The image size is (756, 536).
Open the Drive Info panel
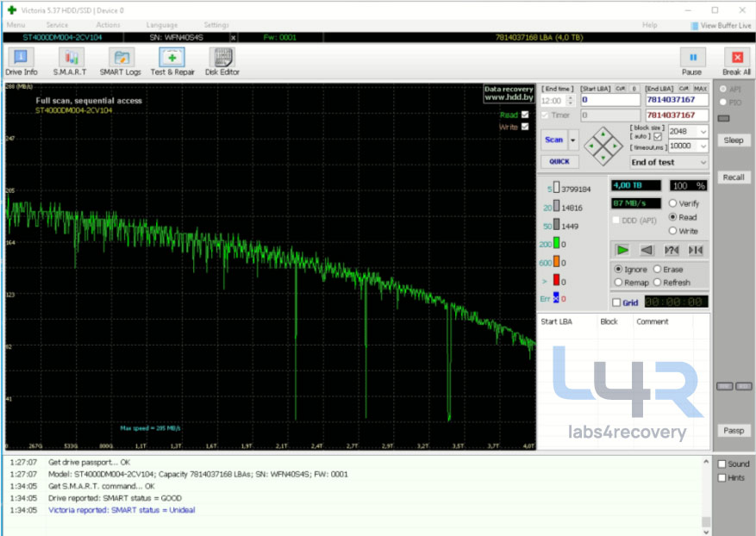pyautogui.click(x=21, y=62)
